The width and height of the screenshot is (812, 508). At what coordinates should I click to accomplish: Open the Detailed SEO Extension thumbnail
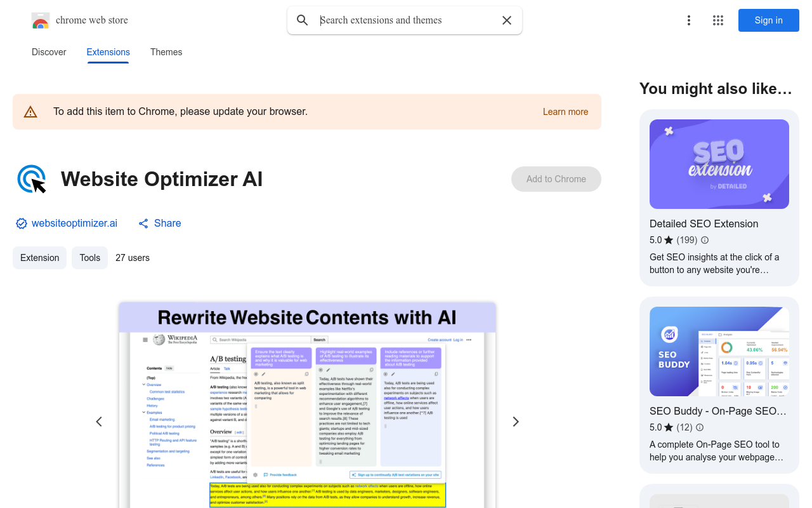click(719, 164)
